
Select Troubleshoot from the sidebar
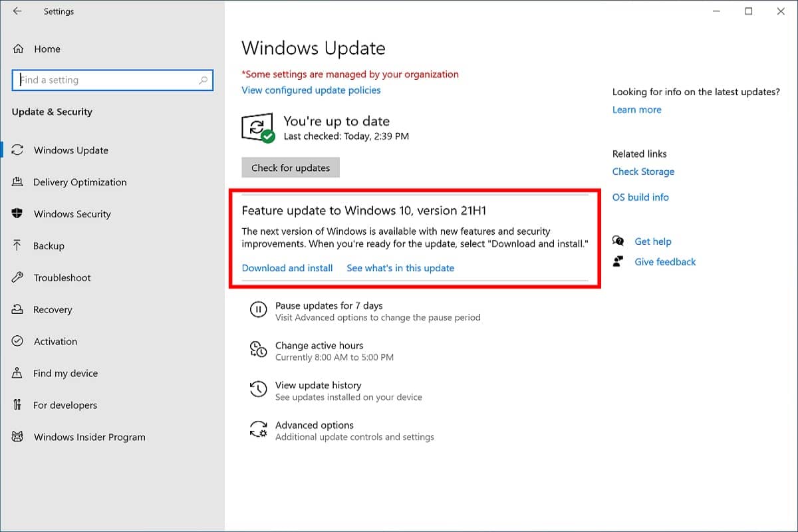(x=62, y=278)
